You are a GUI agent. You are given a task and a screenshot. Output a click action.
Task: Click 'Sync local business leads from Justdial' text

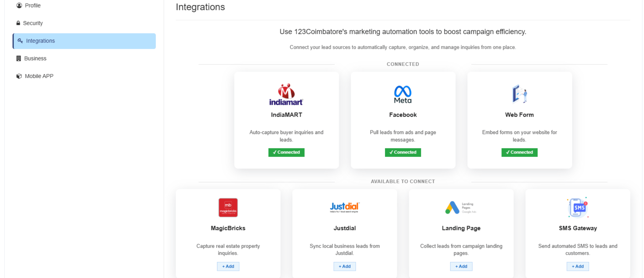coord(345,250)
